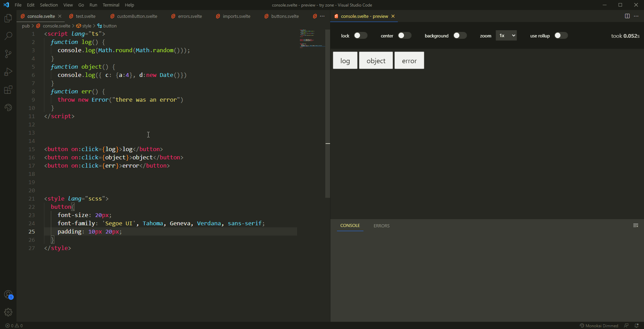Open the Accounts menu icon
This screenshot has height=329, width=644.
coord(8,295)
